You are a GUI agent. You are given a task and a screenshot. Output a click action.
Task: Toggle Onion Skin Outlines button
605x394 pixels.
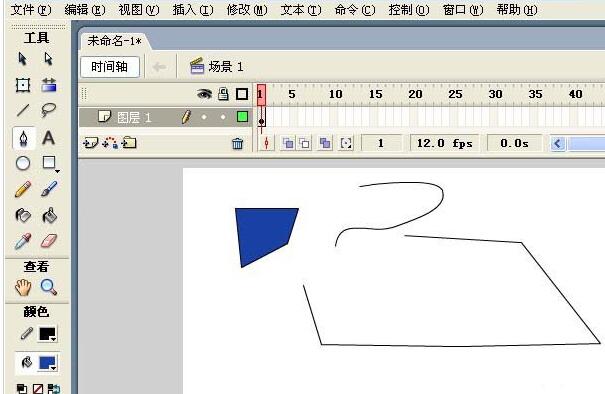[305, 143]
